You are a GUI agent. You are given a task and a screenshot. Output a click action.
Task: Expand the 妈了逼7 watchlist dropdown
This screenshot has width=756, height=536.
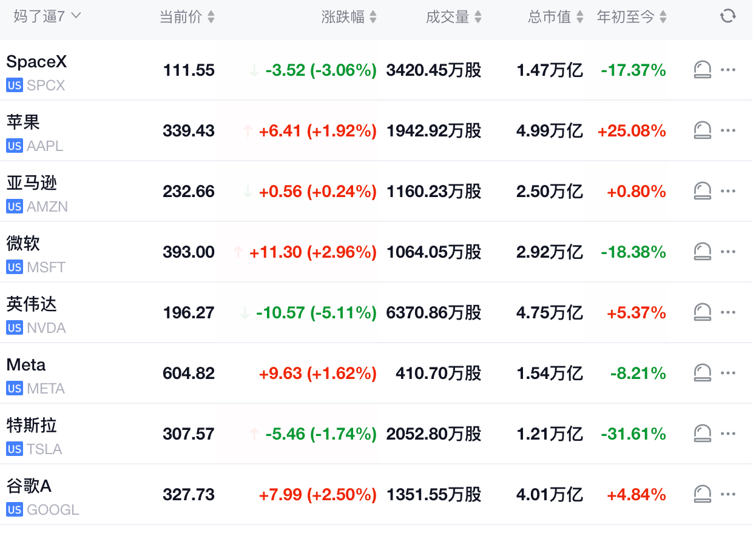point(47,16)
